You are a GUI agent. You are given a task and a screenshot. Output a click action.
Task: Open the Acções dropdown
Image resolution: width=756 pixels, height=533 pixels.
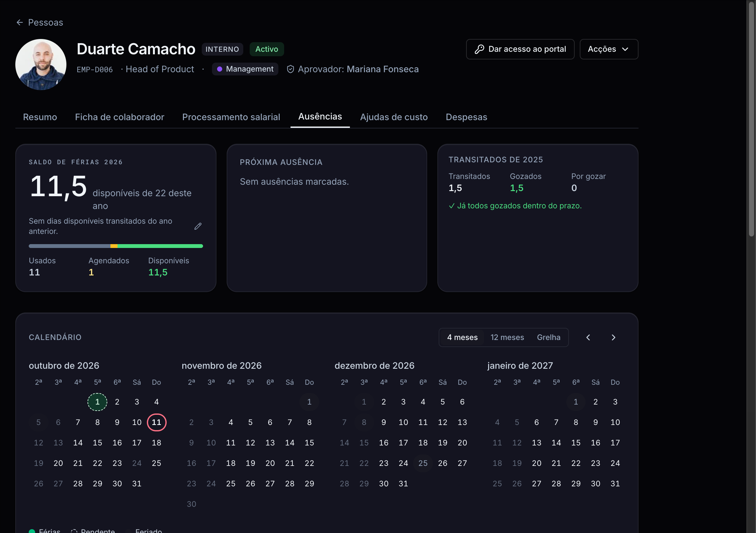coord(609,49)
